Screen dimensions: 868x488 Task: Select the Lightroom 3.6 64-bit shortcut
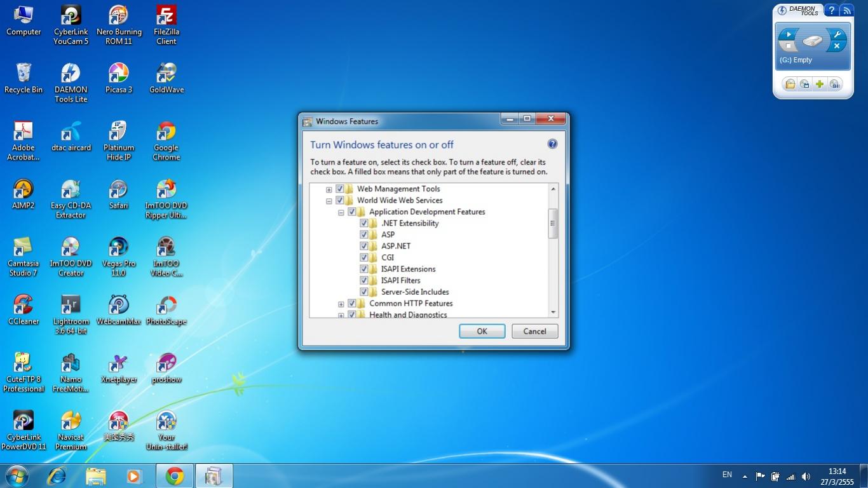tap(71, 314)
